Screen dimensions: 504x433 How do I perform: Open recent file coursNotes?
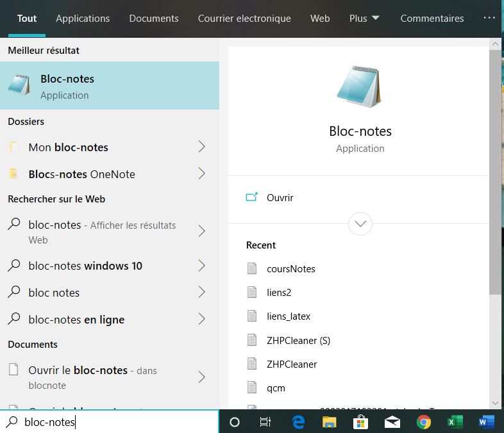coord(291,268)
